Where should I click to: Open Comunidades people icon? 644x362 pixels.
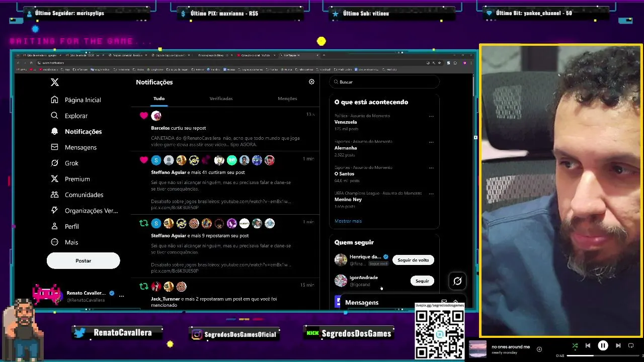point(55,195)
